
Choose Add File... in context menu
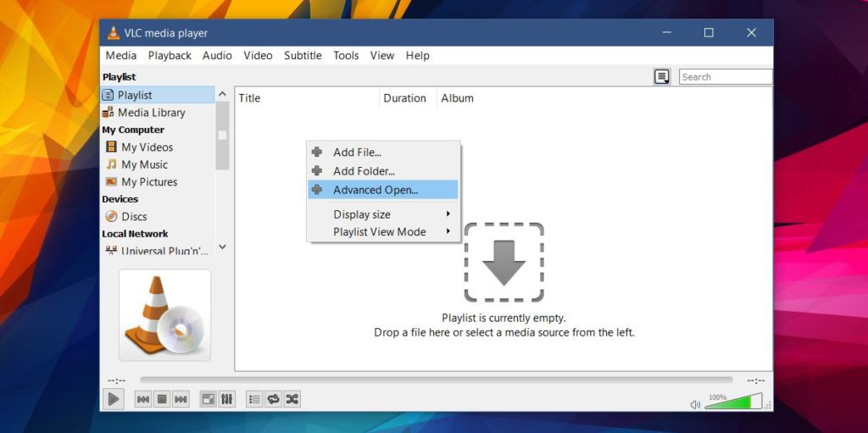[383, 153]
